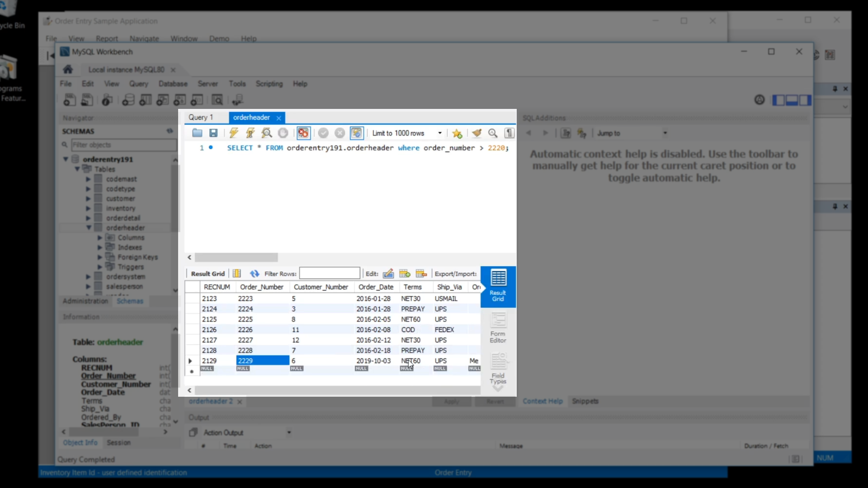Open the Database menu
This screenshot has height=488, width=868.
click(x=173, y=84)
